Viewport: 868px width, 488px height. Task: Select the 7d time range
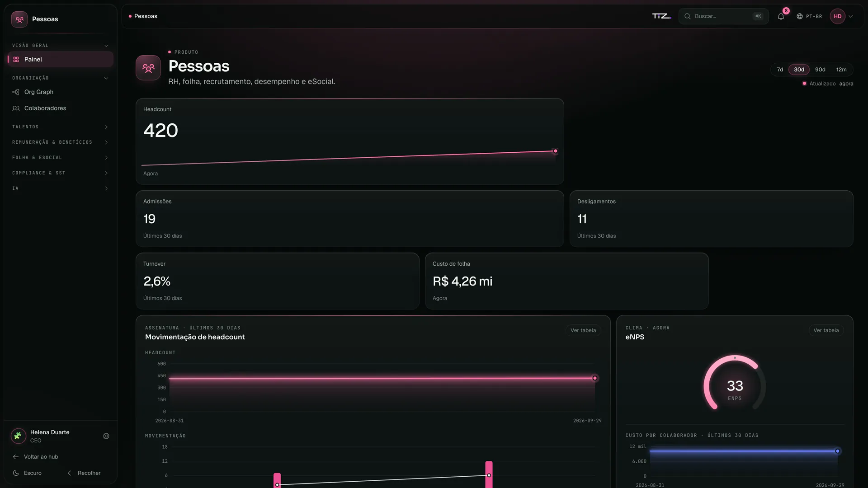tap(780, 70)
